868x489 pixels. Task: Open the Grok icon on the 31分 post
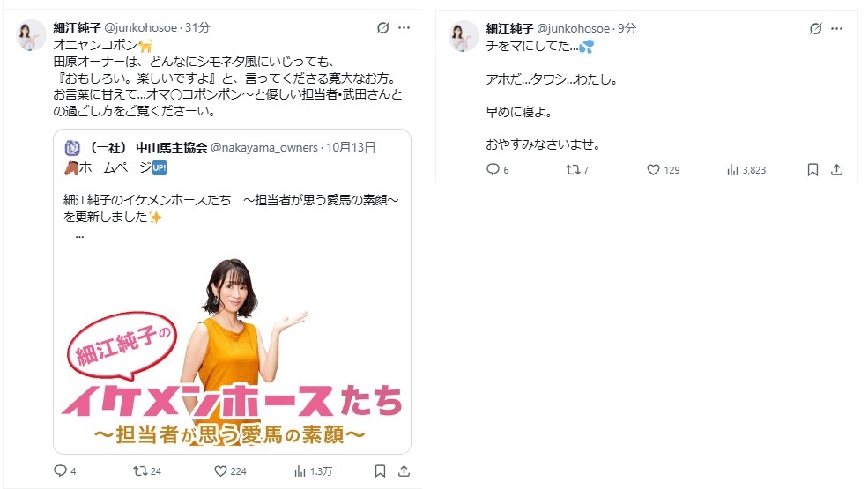(x=383, y=27)
